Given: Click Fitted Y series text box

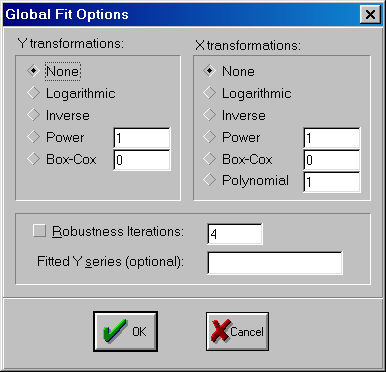Looking at the screenshot, I should 275,263.
